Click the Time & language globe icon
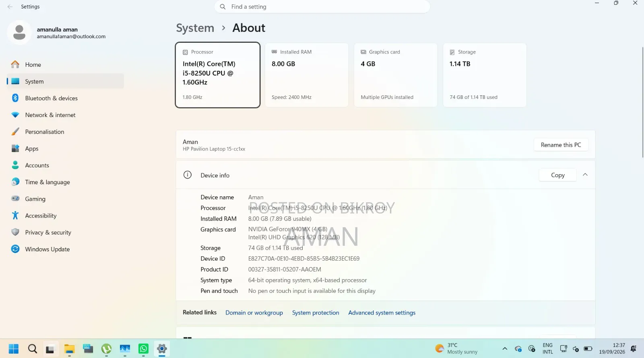Screen dimensions: 644x358 15,182
